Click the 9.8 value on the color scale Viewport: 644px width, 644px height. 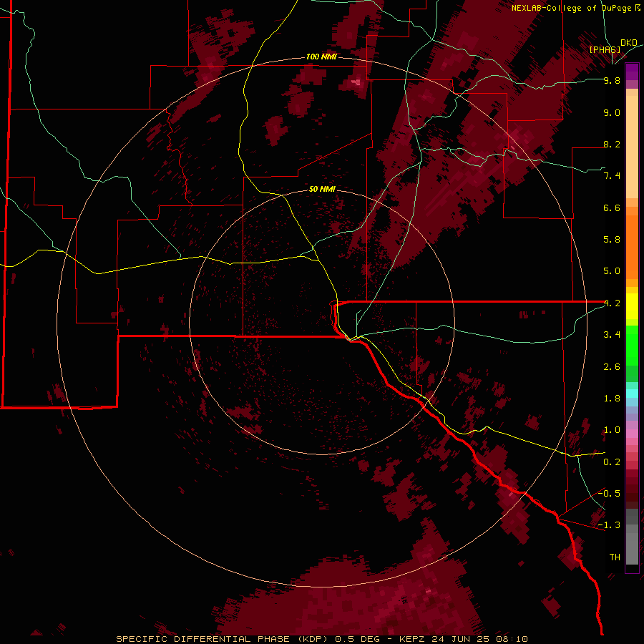612,80
